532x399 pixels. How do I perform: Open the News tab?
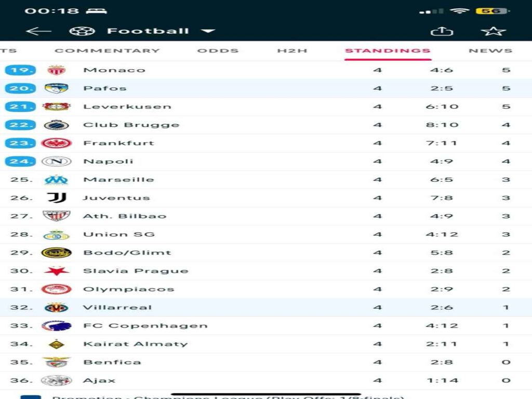pyautogui.click(x=490, y=51)
